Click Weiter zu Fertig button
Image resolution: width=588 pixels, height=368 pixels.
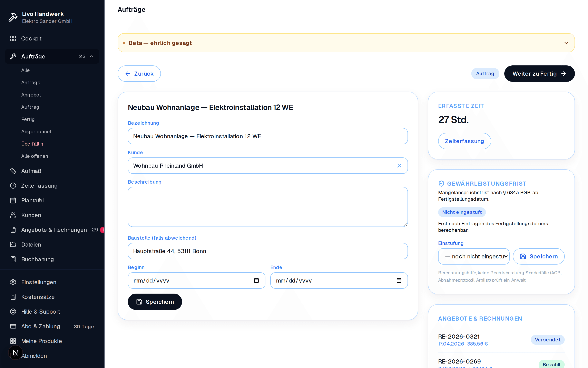point(539,74)
